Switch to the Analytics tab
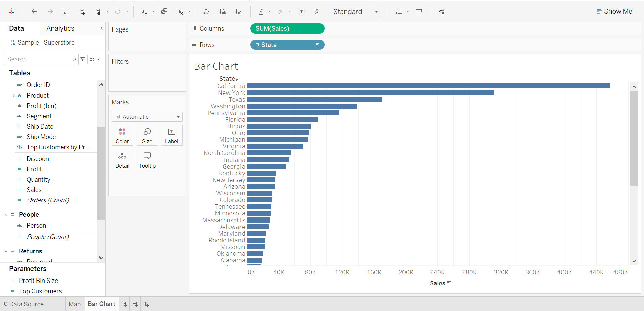The width and height of the screenshot is (644, 311). pos(60,28)
